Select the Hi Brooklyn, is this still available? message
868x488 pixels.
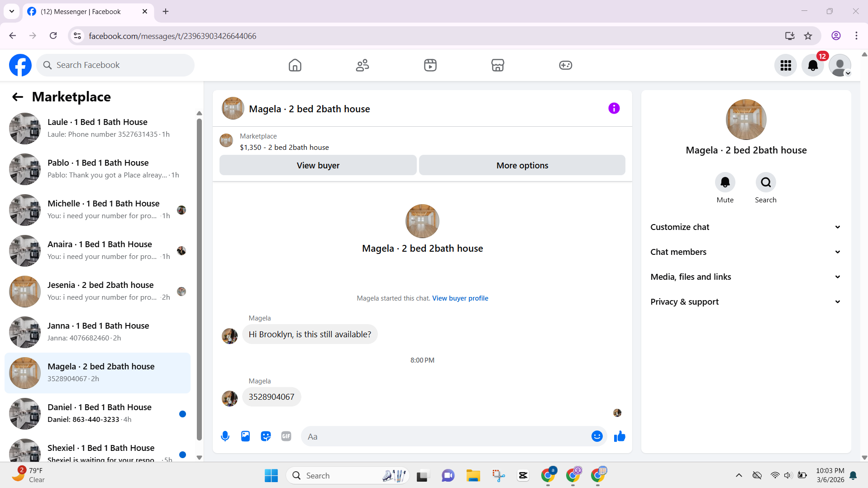(310, 335)
